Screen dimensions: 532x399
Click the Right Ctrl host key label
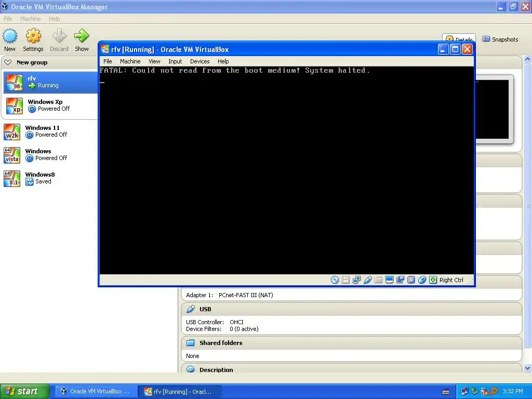tap(451, 280)
